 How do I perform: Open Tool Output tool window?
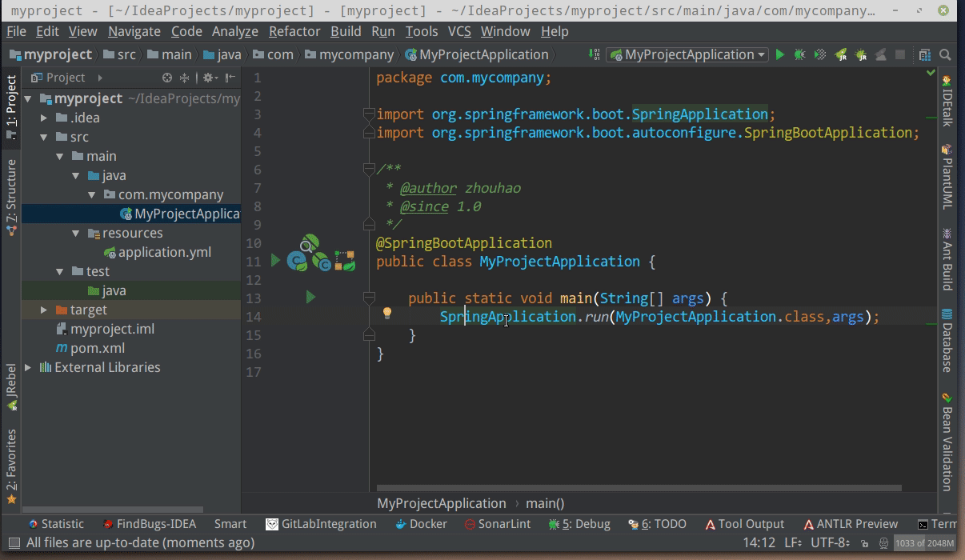click(x=744, y=524)
